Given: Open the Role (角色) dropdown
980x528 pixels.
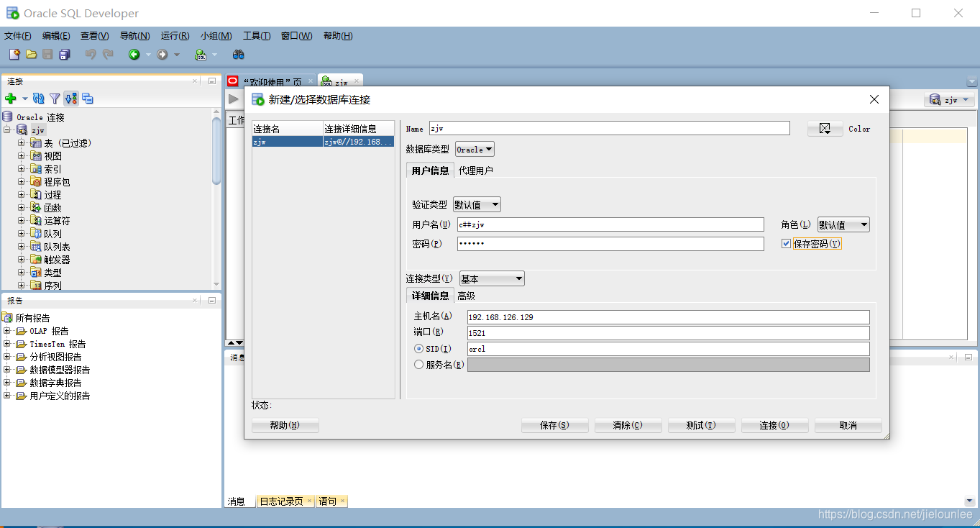Looking at the screenshot, I should [843, 225].
